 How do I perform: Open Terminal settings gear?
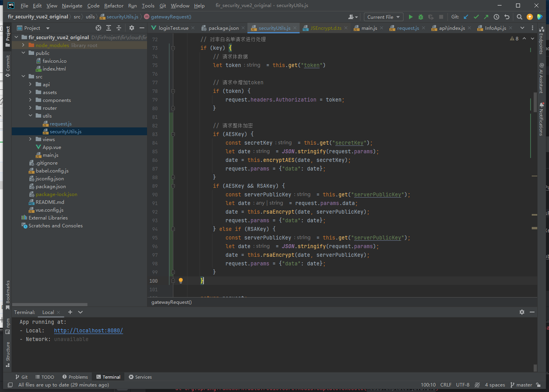(x=522, y=312)
